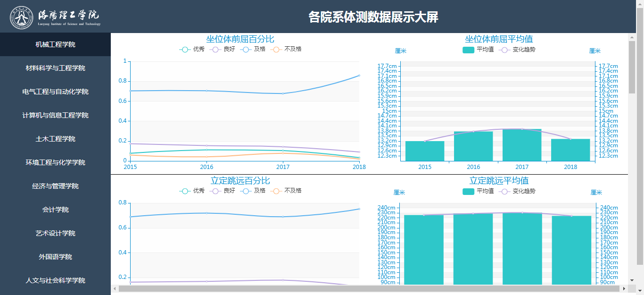Click the 2015 bar in 坐位体前屈平均值

(425, 151)
